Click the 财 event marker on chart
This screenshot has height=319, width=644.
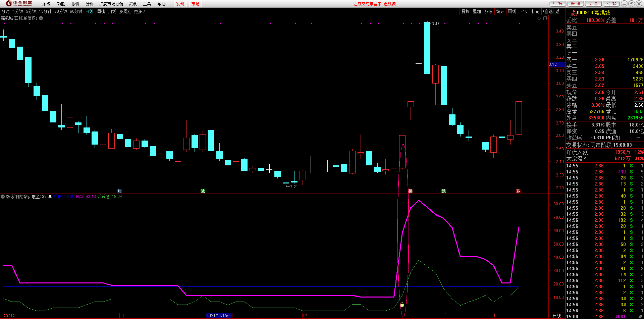click(x=119, y=191)
